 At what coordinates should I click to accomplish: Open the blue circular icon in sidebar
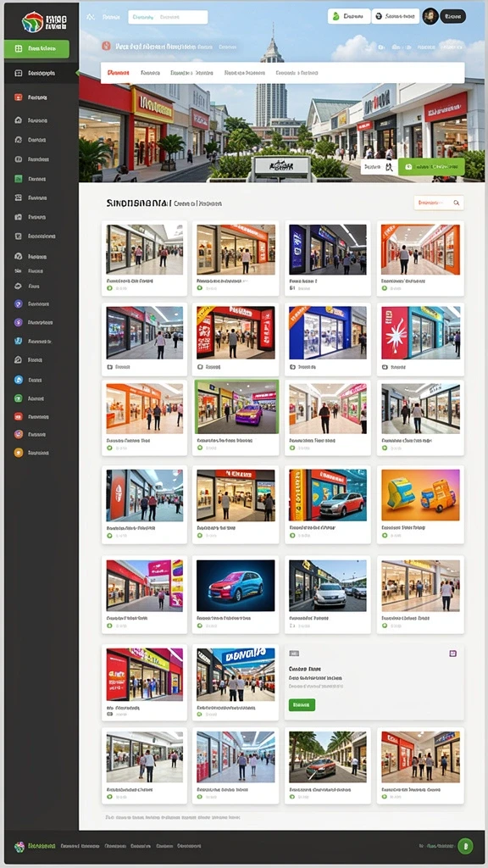(x=19, y=380)
